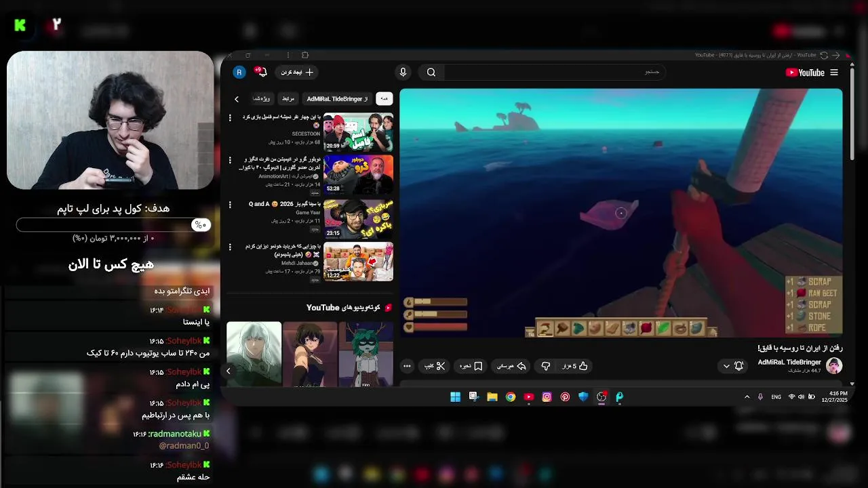Click the video title رفتن از ایران تا روسیه با قایق
Screen dimensions: 868x488
pos(800,348)
